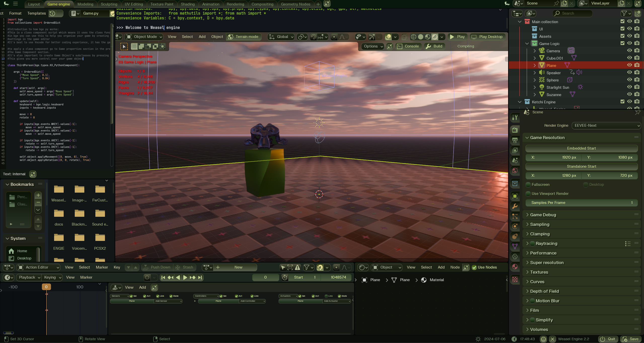Switch to rendered viewport shading
This screenshot has width=644, height=343.
[435, 37]
